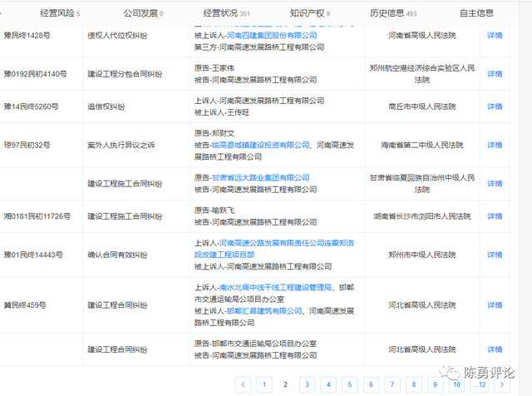The height and width of the screenshot is (396, 532).
Task: View 详情 for 甘肃省临夏回族自治州 court row
Action: [x=495, y=184]
